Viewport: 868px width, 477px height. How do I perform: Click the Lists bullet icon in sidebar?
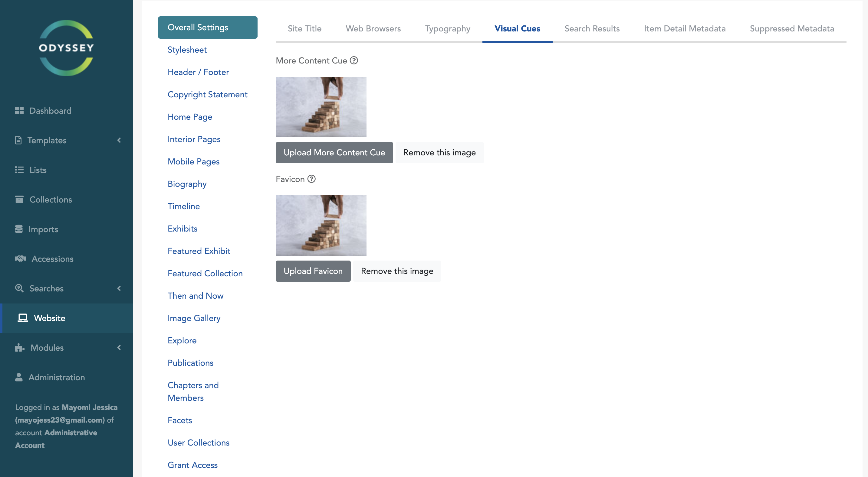[x=19, y=170]
